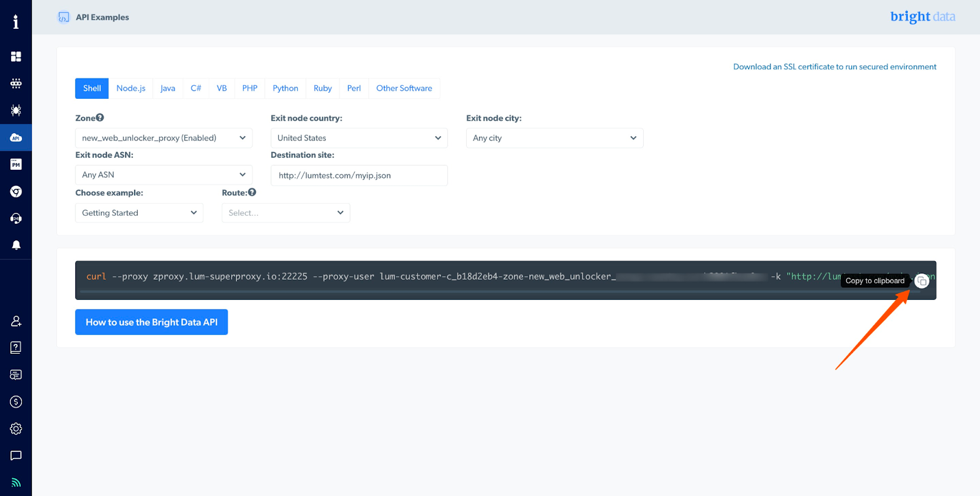This screenshot has height=496, width=980.
Task: Open the Chrome browser extension icon
Action: coord(16,191)
